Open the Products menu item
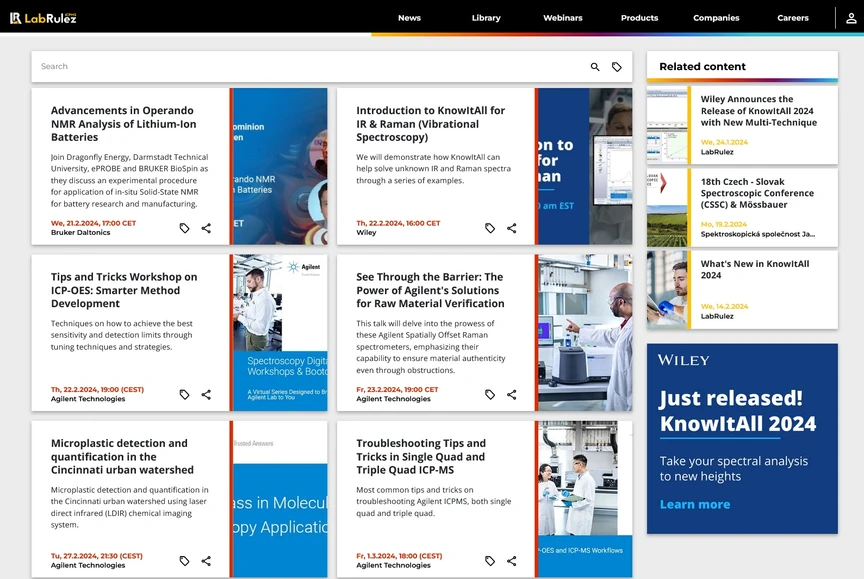864x579 pixels. tap(639, 18)
